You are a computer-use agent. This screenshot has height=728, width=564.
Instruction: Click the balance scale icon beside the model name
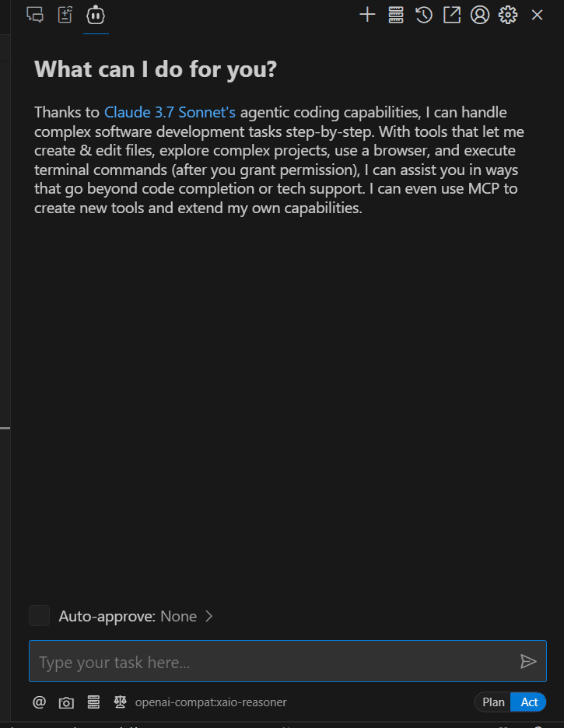121,702
